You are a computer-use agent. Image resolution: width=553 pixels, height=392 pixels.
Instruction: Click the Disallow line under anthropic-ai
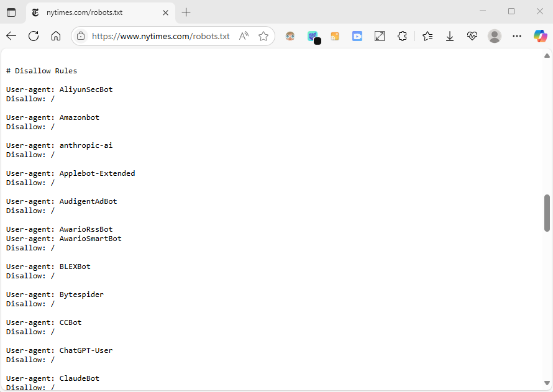pyautogui.click(x=30, y=155)
